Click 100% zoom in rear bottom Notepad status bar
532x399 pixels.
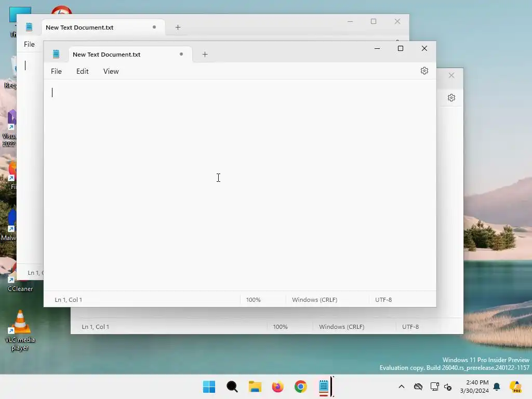[x=280, y=327]
